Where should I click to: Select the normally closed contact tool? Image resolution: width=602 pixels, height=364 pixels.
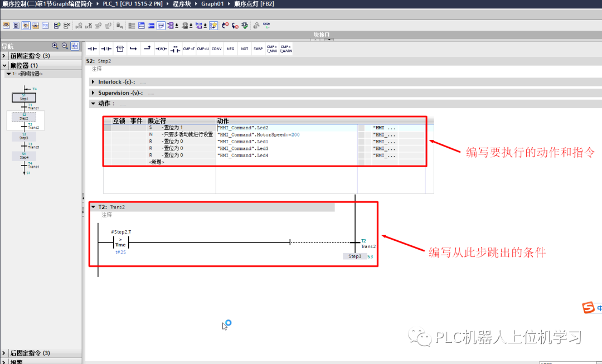pos(106,48)
